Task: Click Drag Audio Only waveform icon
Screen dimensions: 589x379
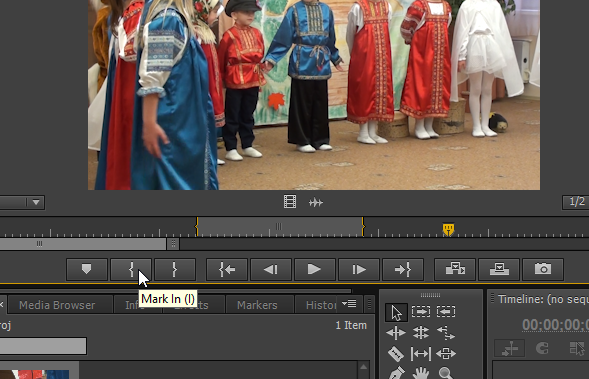Action: (316, 203)
